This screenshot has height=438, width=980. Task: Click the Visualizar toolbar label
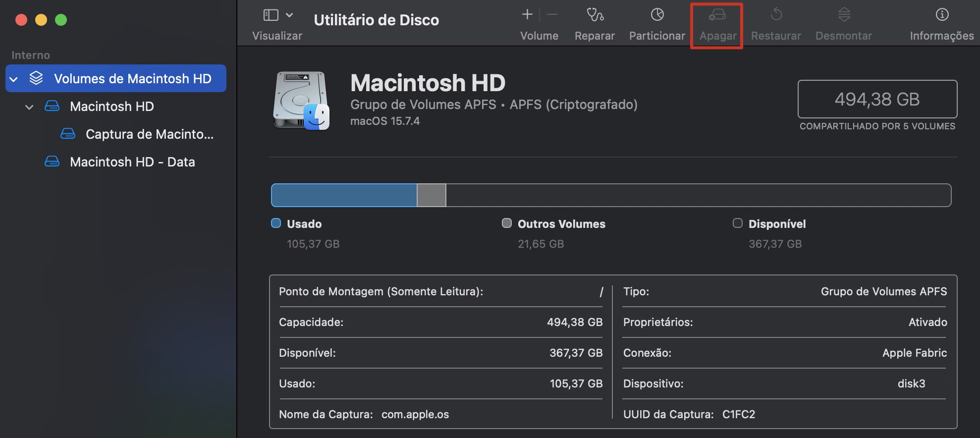(x=277, y=36)
